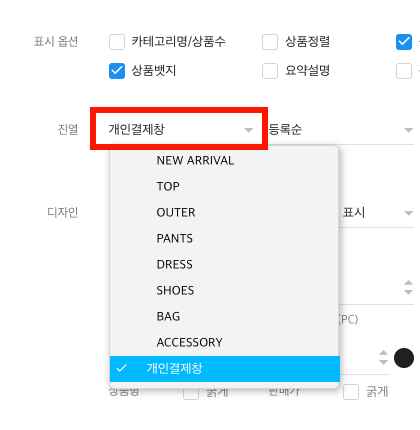This screenshot has width=420, height=430.
Task: Choose the highlighted 개인결제창 option
Action: pos(225,369)
